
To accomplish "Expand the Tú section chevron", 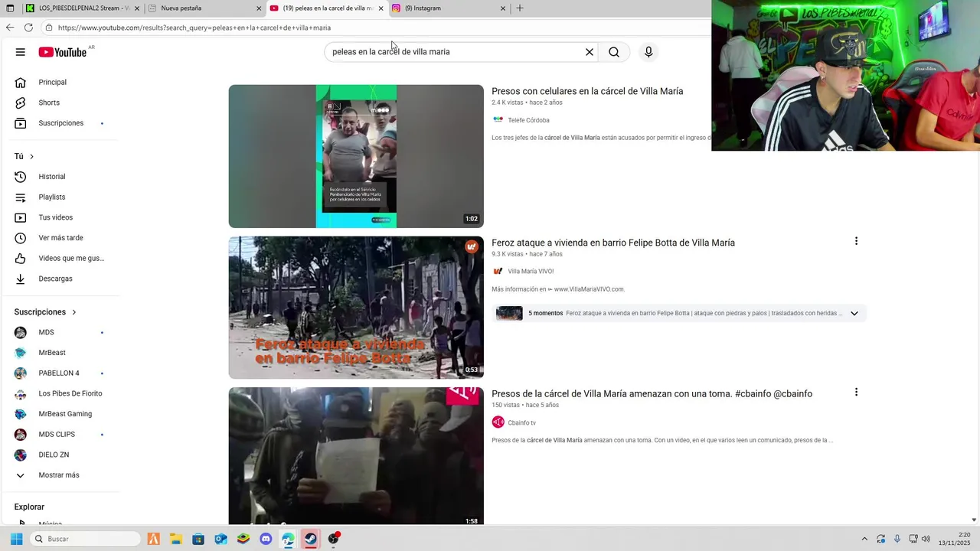I will (x=31, y=156).
